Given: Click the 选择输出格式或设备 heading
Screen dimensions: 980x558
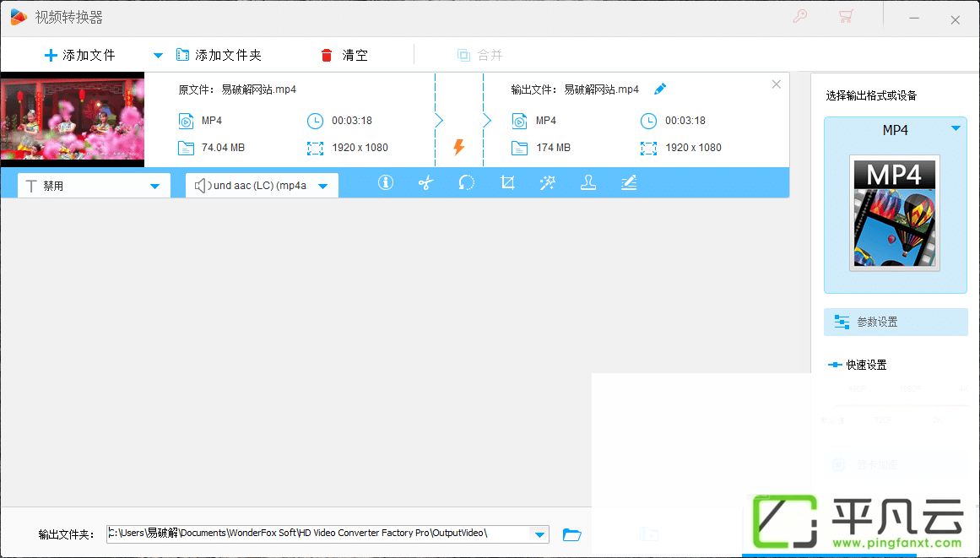Looking at the screenshot, I should point(871,95).
